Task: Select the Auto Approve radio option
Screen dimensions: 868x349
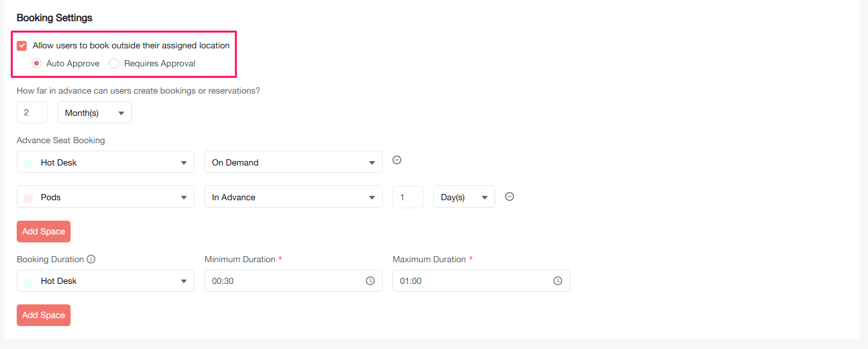Action: 37,63
